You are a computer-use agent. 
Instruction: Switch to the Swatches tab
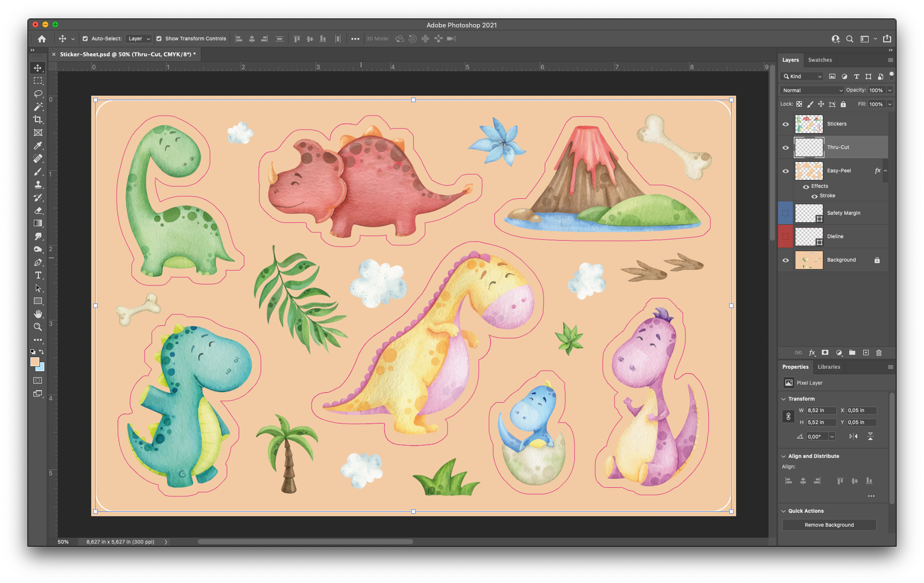(820, 60)
